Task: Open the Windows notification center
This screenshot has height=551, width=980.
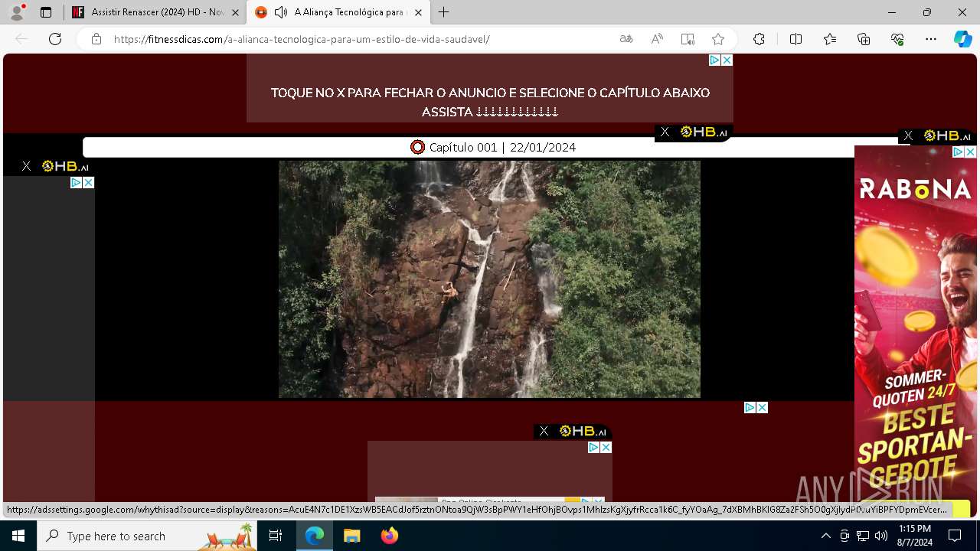Action: (955, 536)
